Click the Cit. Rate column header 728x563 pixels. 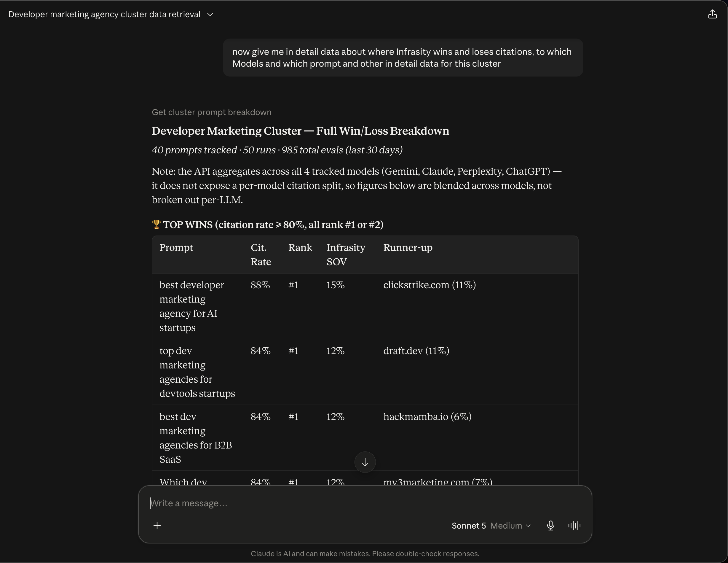261,255
